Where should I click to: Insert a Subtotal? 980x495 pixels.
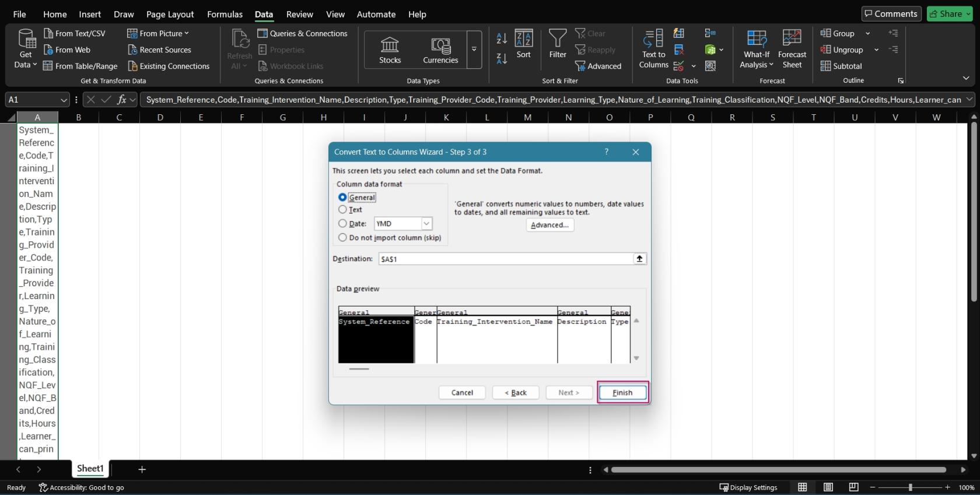click(x=841, y=66)
